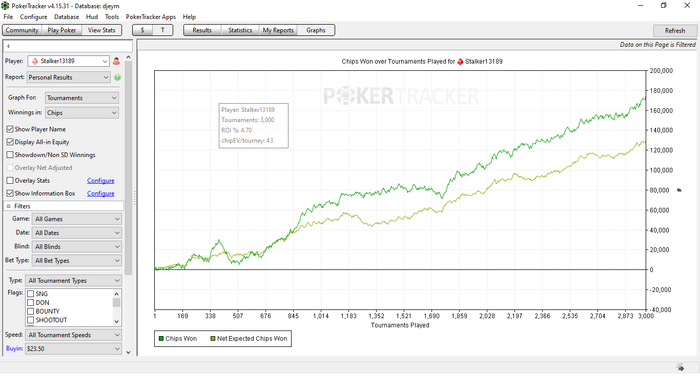
Task: Click the graph information box
Action: (x=254, y=125)
